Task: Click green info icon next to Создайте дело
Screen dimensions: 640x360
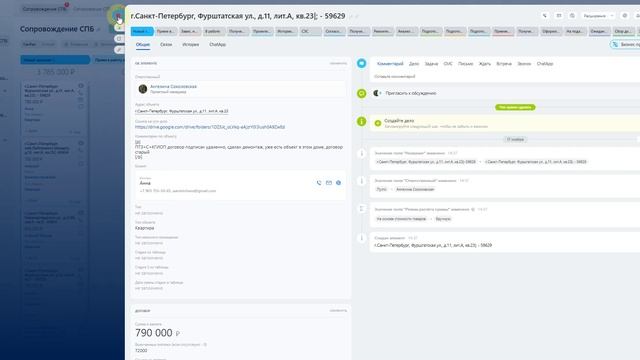Action: pyautogui.click(x=361, y=121)
